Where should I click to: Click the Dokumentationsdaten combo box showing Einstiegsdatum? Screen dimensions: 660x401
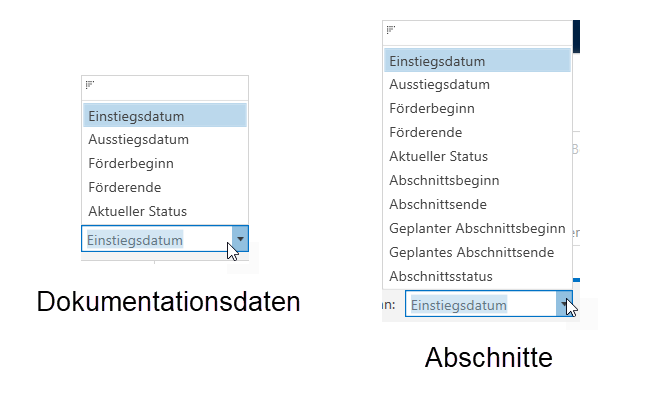[x=156, y=240]
